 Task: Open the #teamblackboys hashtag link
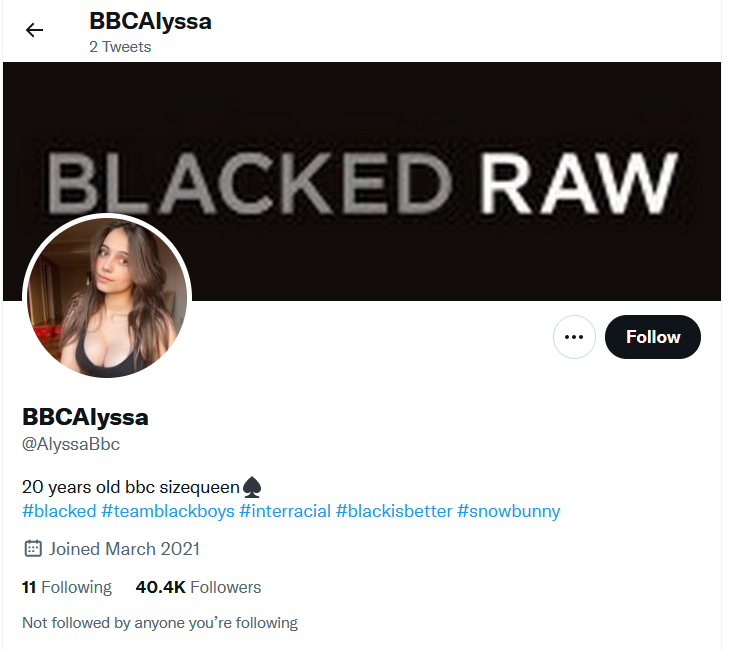pyautogui.click(x=168, y=511)
